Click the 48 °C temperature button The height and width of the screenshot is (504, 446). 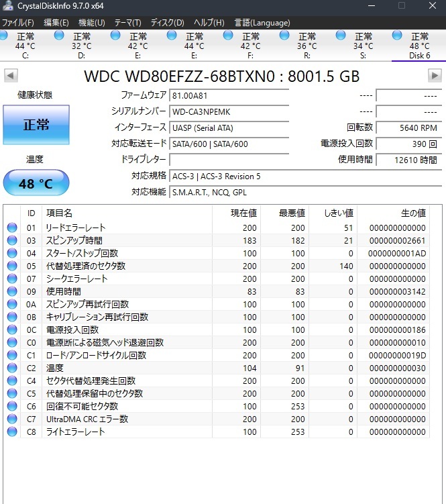click(36, 183)
